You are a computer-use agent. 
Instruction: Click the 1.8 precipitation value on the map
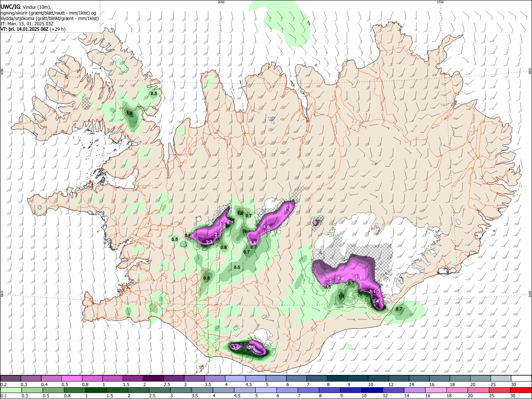[x=252, y=243]
